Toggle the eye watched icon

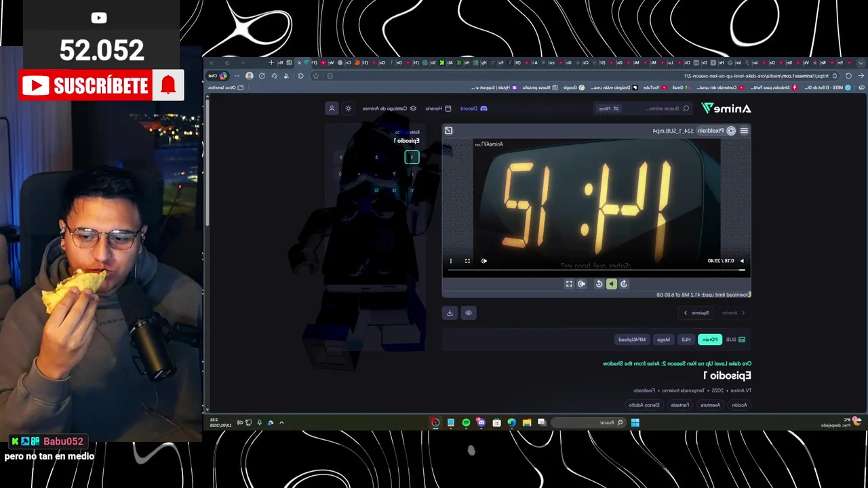pyautogui.click(x=468, y=313)
